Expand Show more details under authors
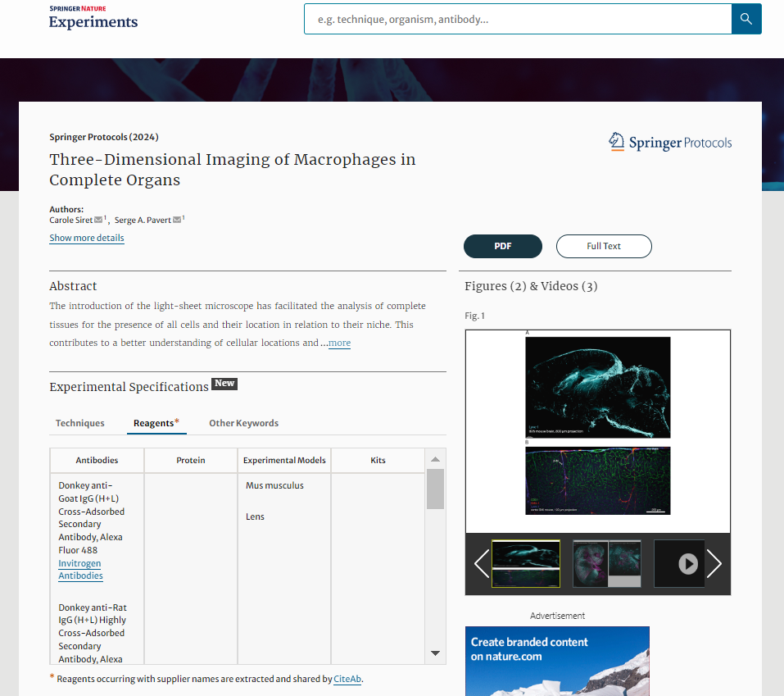The width and height of the screenshot is (784, 696). pyautogui.click(x=87, y=238)
